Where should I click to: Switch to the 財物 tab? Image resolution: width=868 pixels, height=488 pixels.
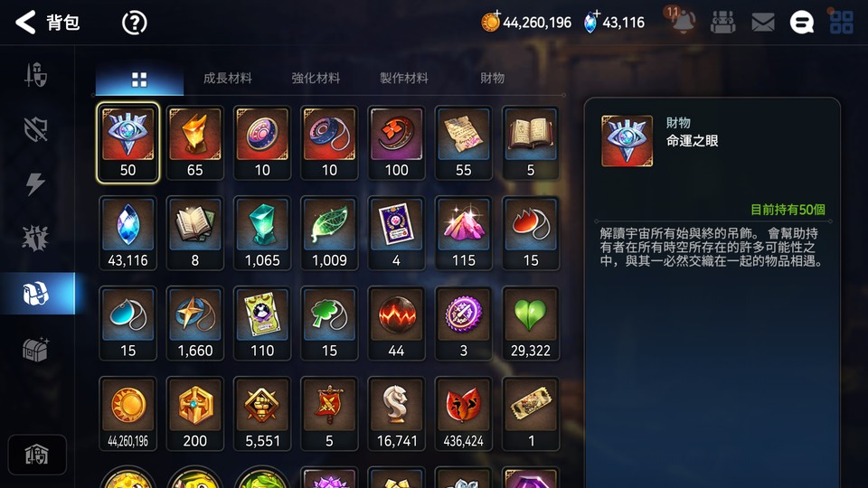tap(492, 78)
